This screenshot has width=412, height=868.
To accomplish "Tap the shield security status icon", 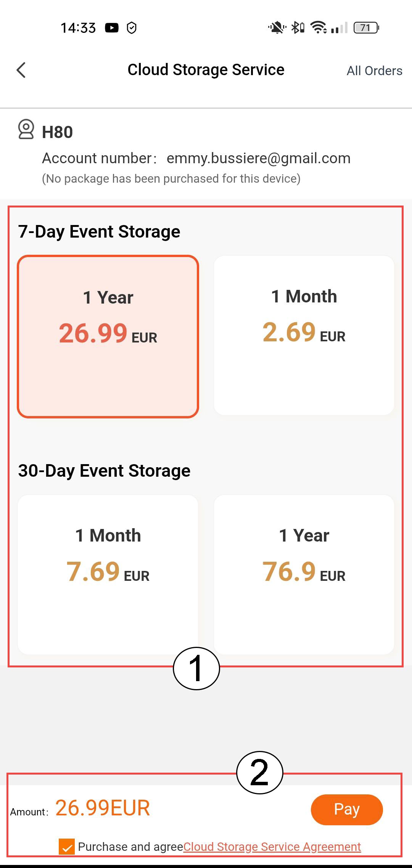I will tap(132, 28).
